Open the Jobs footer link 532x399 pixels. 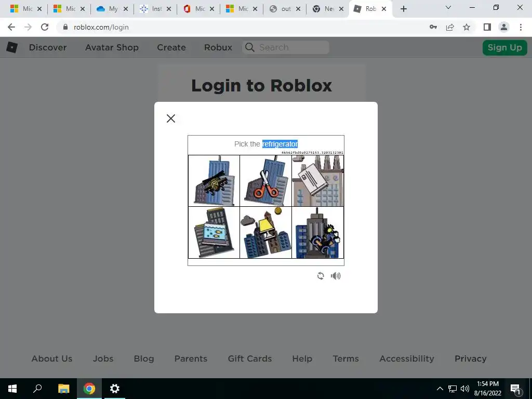(x=103, y=358)
